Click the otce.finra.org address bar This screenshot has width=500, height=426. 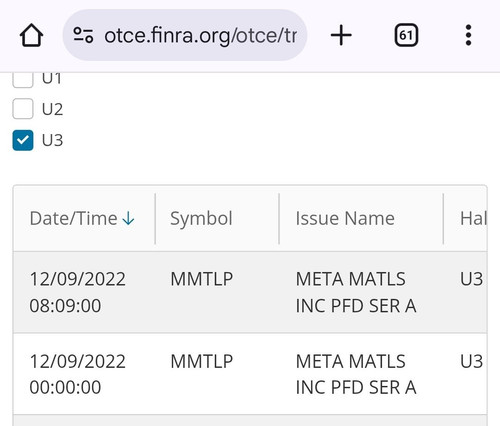pos(185,35)
